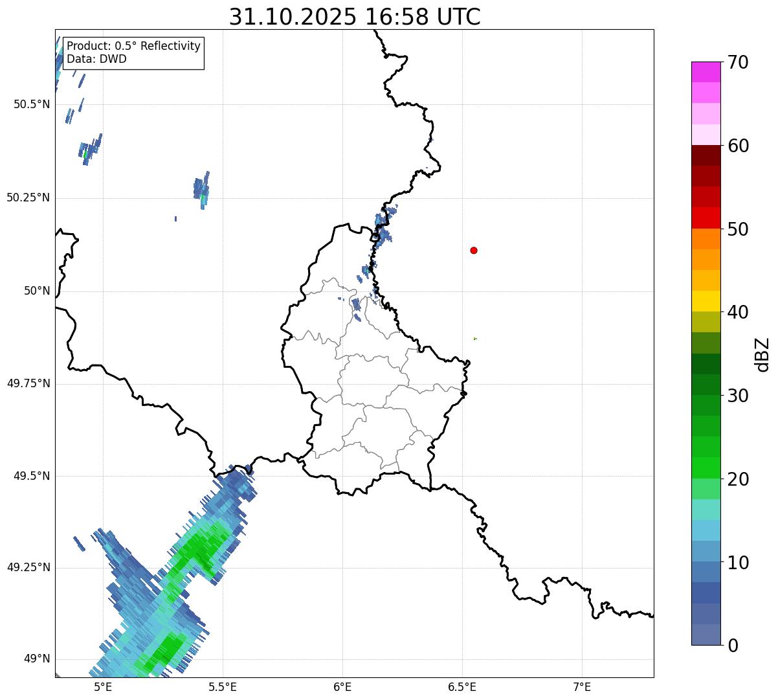Image resolution: width=778 pixels, height=700 pixels.
Task: Click the top magenta colorbar swatch
Action: coord(706,72)
